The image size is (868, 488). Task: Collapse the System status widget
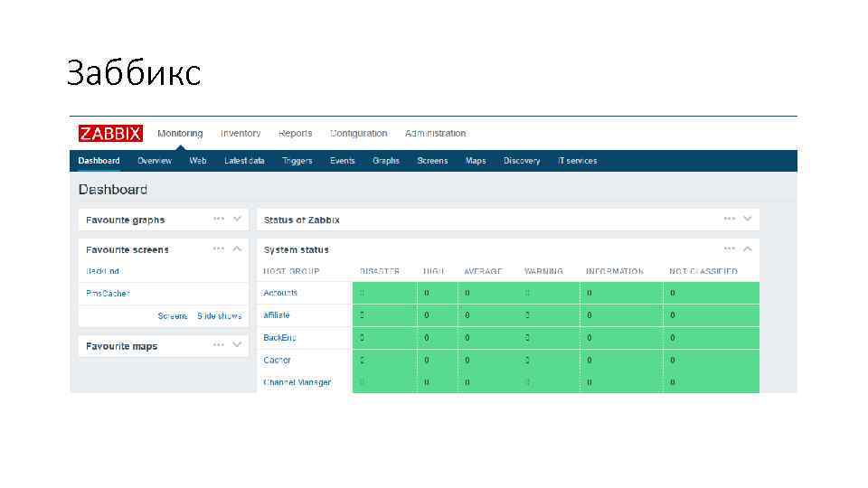pos(748,249)
